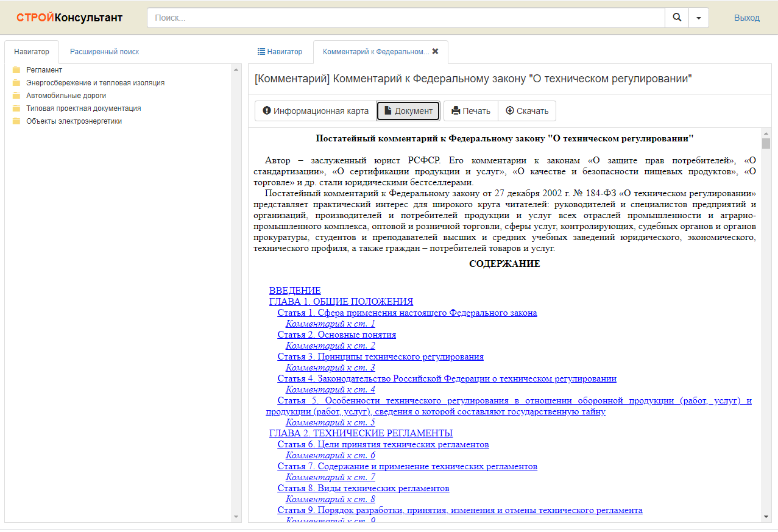Image resolution: width=778 pixels, height=532 pixels.
Task: Open Статья 4. Законодательство Российской Федерации link
Action: coord(447,378)
